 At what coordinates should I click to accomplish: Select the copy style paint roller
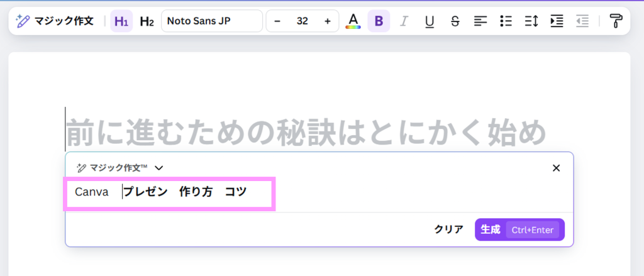[x=615, y=21]
